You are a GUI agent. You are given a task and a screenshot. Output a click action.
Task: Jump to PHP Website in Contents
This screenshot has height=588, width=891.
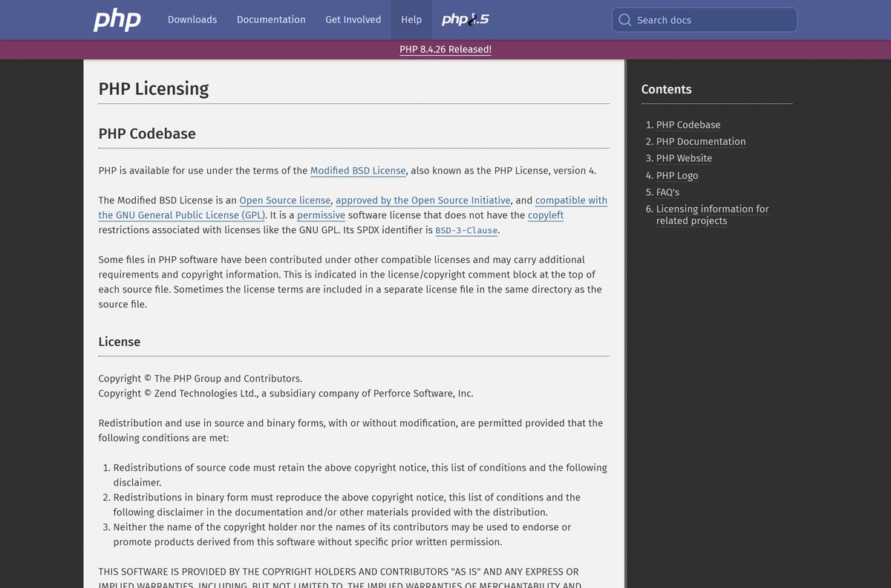pos(684,158)
